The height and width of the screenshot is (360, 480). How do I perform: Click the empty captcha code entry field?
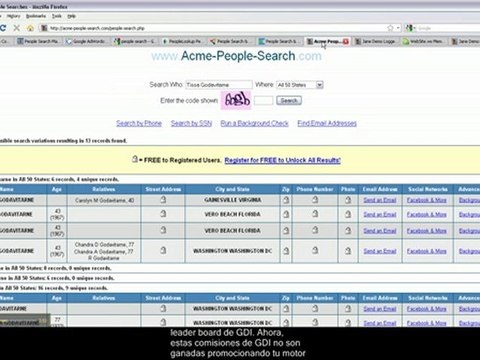coord(263,100)
